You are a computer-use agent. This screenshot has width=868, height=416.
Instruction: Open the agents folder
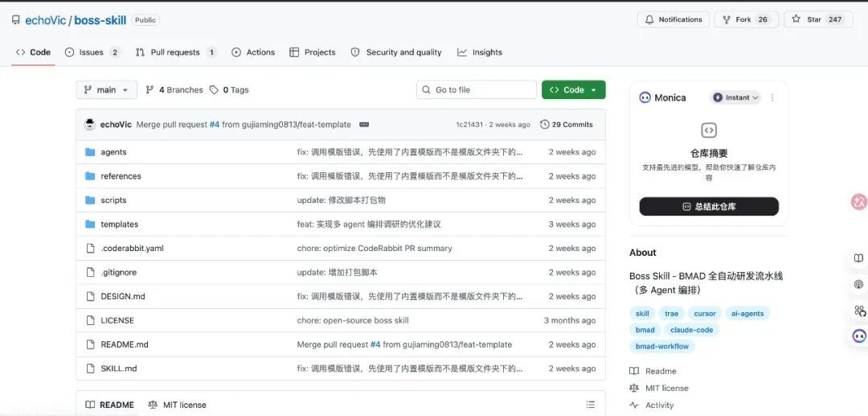113,152
